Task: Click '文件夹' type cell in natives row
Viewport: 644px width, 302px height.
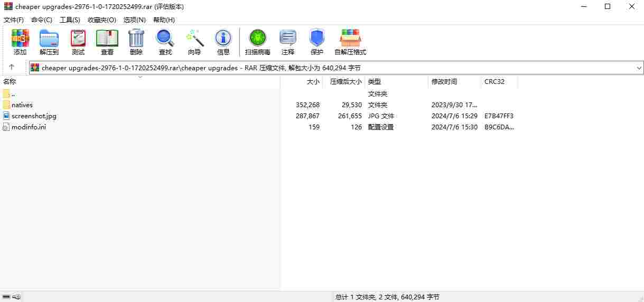Action: coord(378,105)
